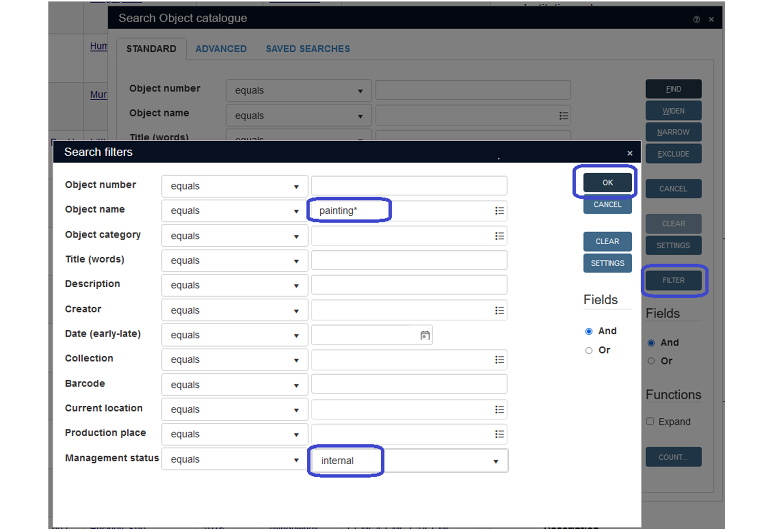Select the And radio button in Search filters
Image resolution: width=774 pixels, height=532 pixels.
pos(589,331)
